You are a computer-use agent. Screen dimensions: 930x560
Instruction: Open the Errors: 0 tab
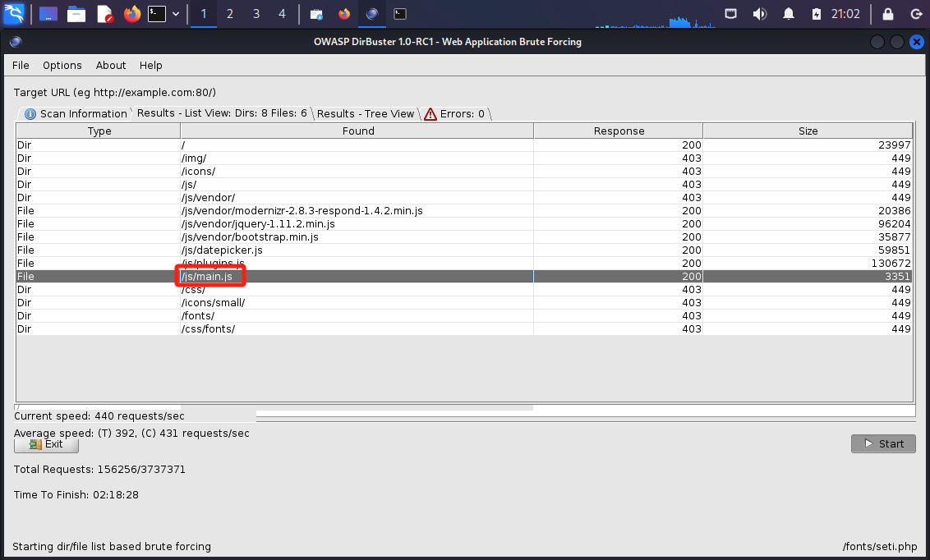click(455, 114)
